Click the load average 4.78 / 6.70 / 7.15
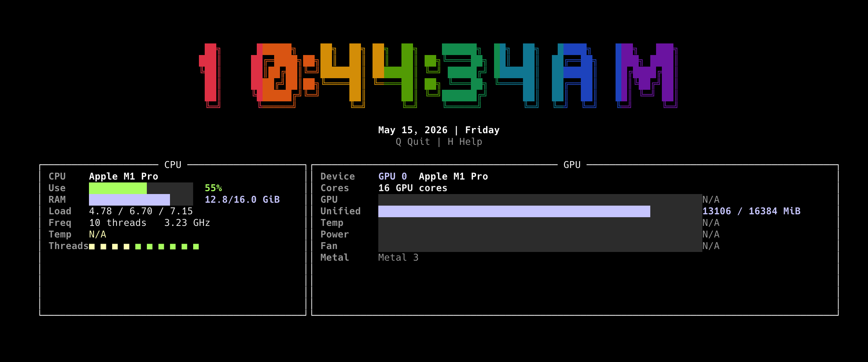Image resolution: width=868 pixels, height=362 pixels. tap(141, 211)
